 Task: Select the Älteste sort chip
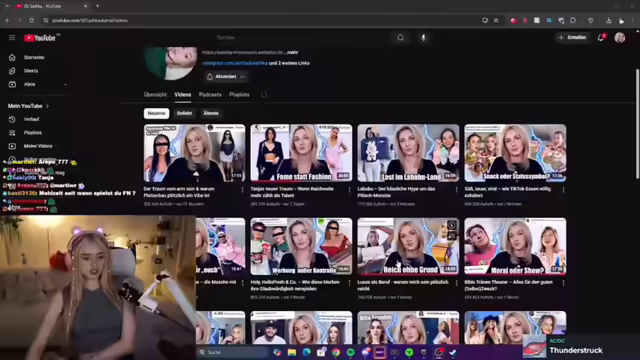coord(211,113)
